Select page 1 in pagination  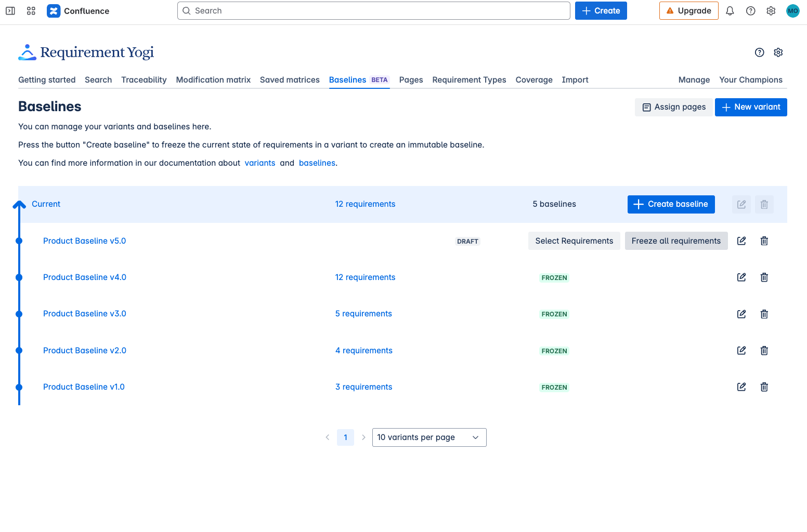click(x=345, y=437)
